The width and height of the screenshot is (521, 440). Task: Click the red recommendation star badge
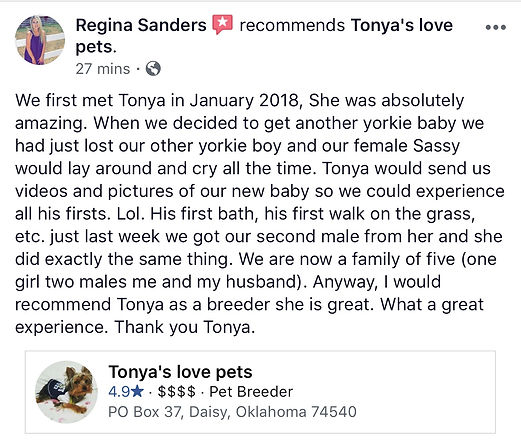pos(222,25)
